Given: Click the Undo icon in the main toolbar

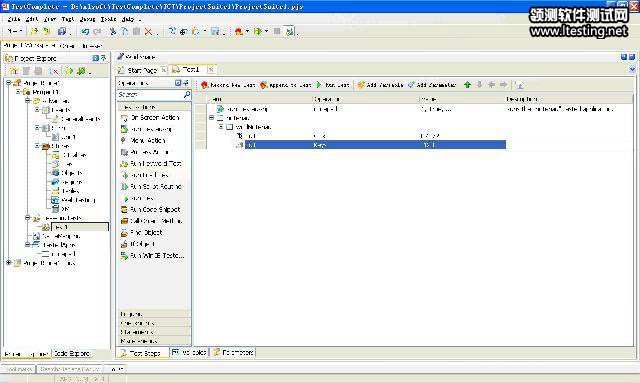Looking at the screenshot, I should [85, 31].
